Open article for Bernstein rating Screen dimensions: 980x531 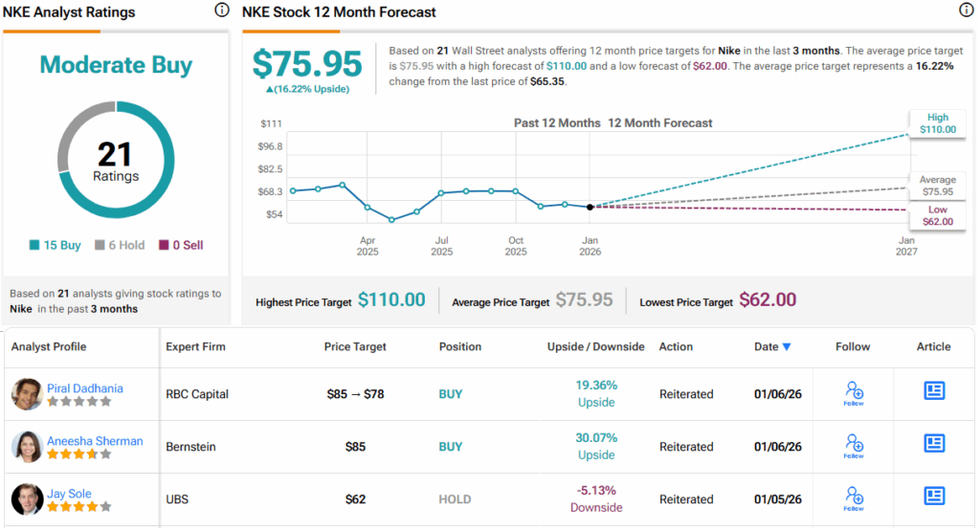click(934, 443)
